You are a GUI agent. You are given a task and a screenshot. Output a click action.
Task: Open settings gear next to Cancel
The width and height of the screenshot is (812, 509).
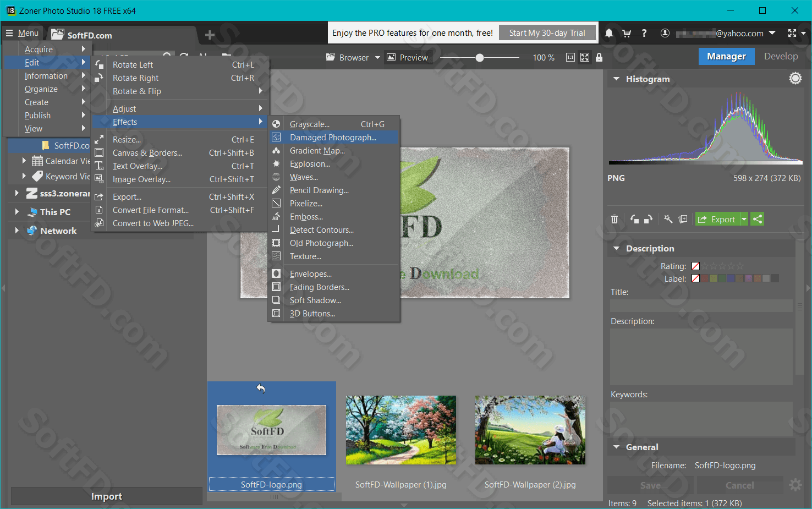[795, 485]
